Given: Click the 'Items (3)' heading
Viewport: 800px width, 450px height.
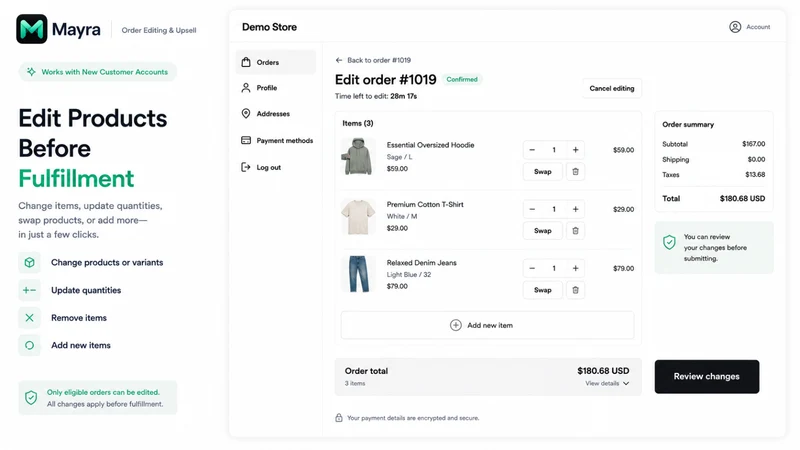Looking at the screenshot, I should coord(358,123).
